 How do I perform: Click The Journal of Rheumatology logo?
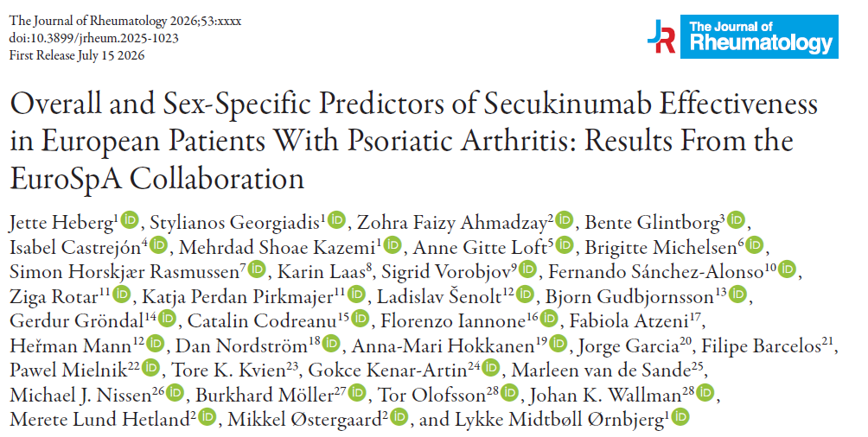tap(743, 36)
